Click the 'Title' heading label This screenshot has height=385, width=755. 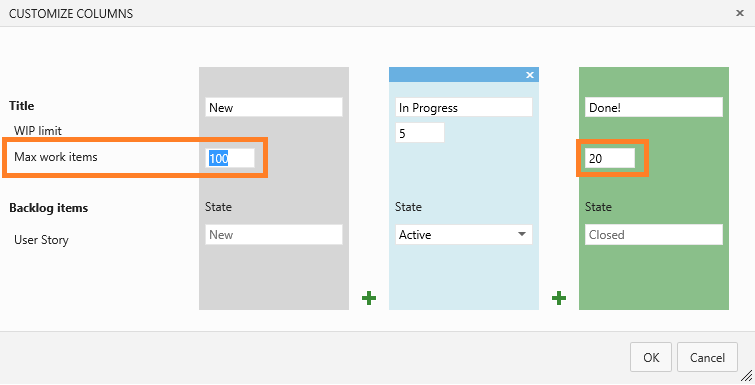(x=22, y=106)
